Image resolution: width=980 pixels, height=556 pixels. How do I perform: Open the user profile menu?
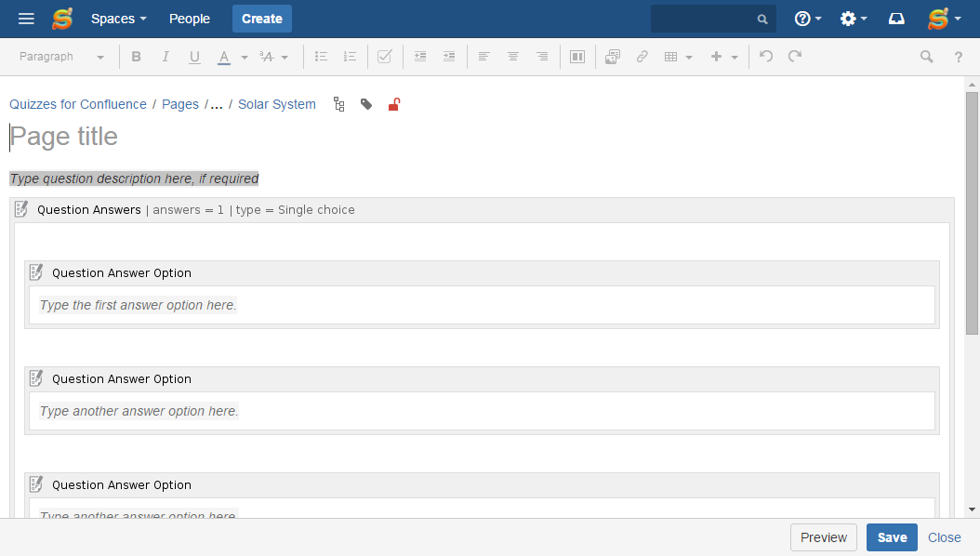click(x=944, y=19)
